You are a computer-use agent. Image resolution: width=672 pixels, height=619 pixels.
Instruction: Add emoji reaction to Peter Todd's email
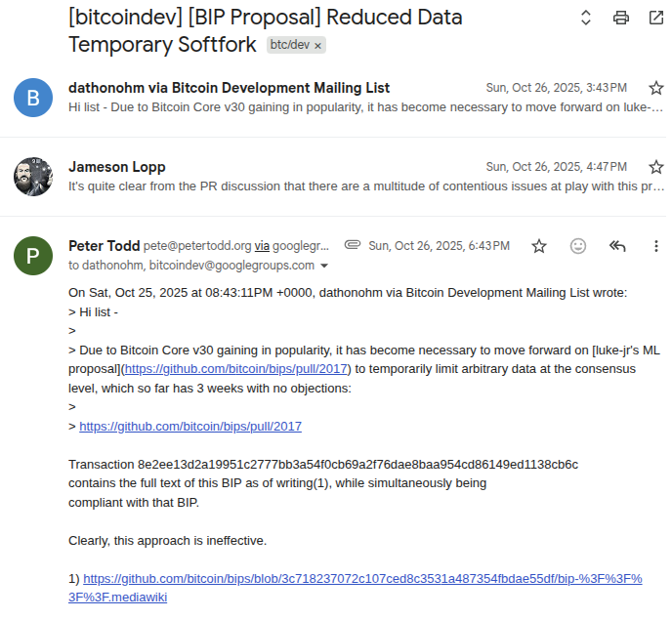[578, 246]
